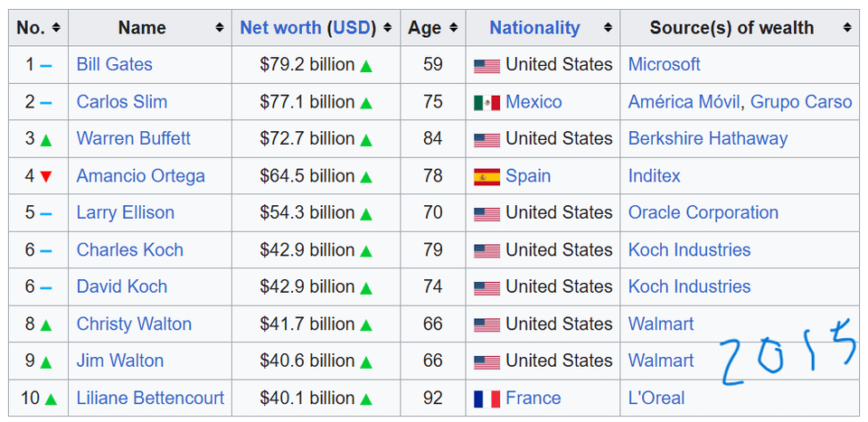Open the Net worth header link
This screenshot has width=868, height=422.
click(x=280, y=28)
